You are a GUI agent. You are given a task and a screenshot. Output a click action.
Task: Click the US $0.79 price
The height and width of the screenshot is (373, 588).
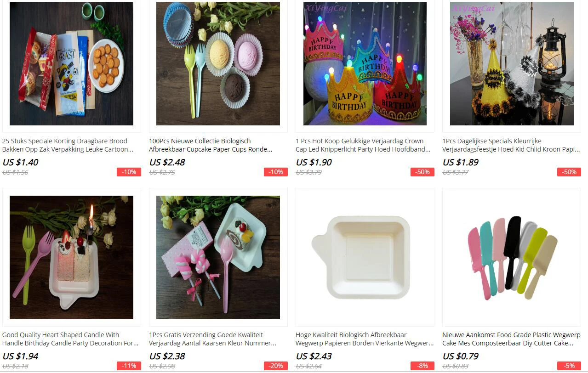461,356
